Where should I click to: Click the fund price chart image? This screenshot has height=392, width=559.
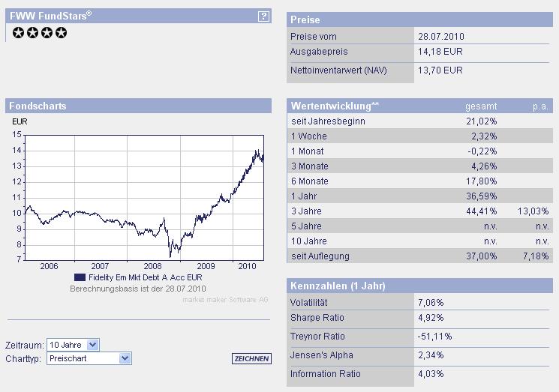coord(143,196)
